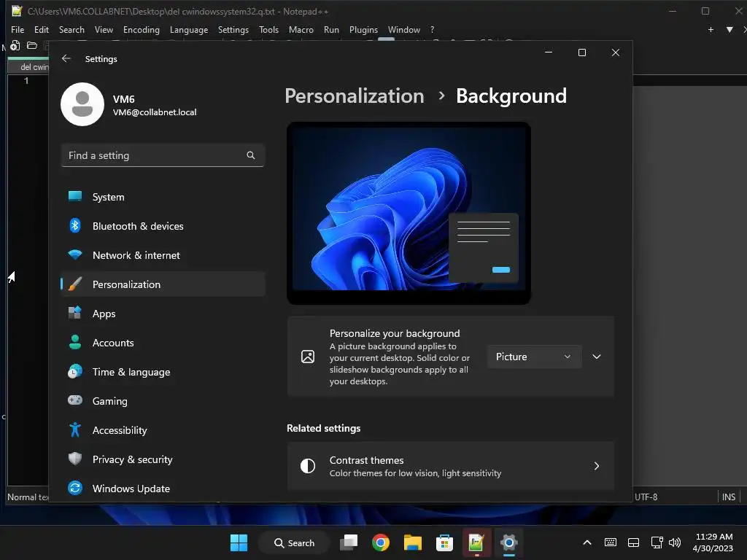Image resolution: width=747 pixels, height=560 pixels.
Task: Open Notepad++ View menu
Action: (x=104, y=29)
